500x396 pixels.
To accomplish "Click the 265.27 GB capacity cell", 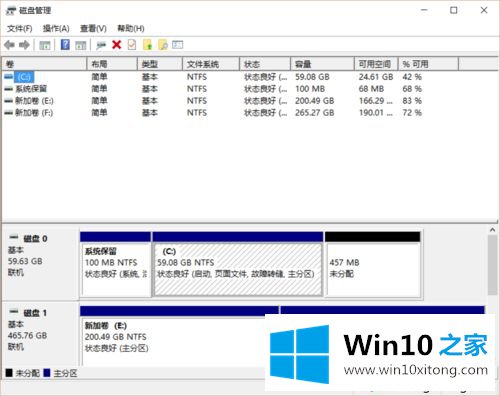I will pyautogui.click(x=315, y=113).
